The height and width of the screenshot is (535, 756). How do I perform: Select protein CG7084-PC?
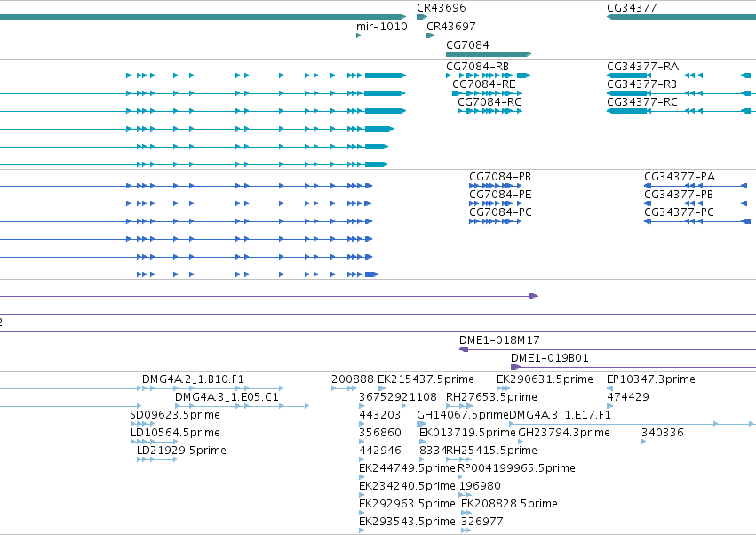[500, 212]
